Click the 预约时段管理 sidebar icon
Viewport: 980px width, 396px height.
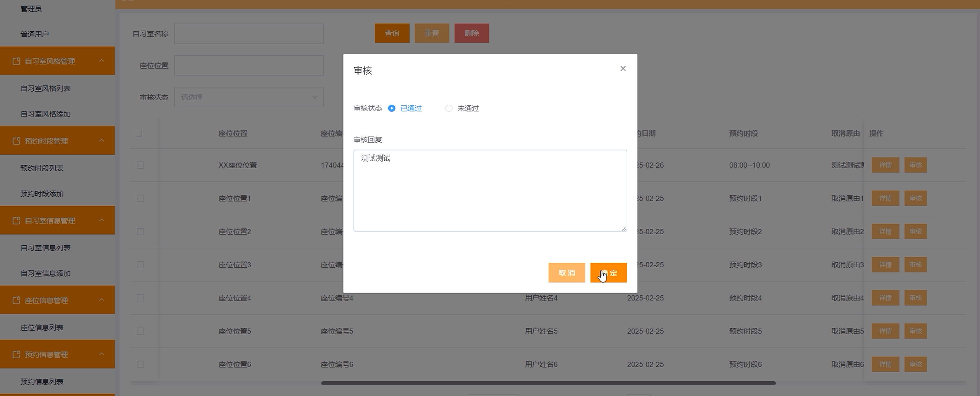[x=16, y=141]
